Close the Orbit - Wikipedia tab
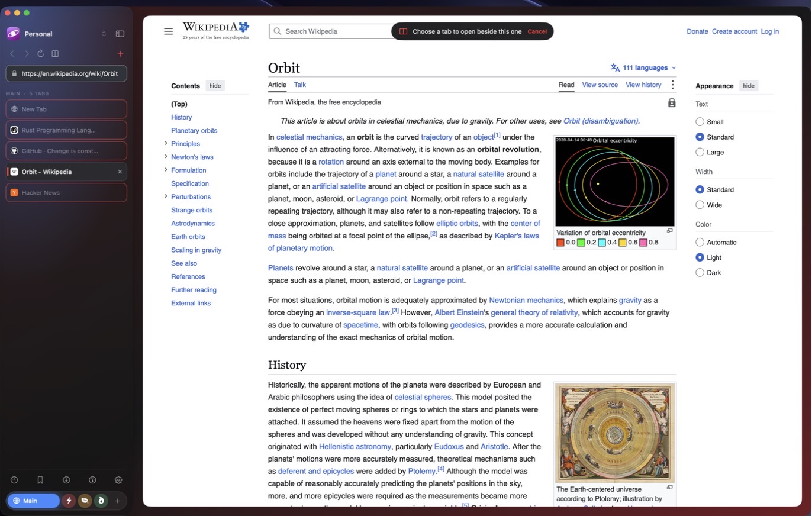The width and height of the screenshot is (812, 516). pyautogui.click(x=120, y=172)
